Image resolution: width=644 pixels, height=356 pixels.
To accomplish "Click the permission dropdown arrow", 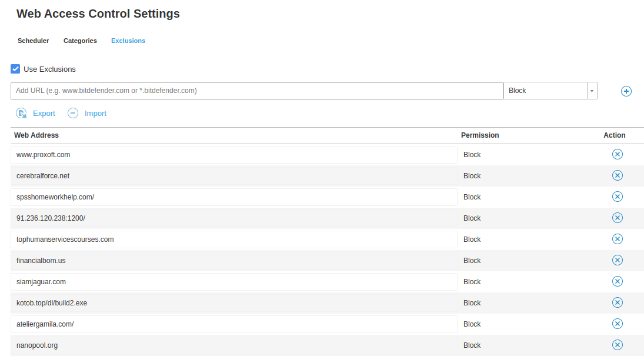I will 592,91.
